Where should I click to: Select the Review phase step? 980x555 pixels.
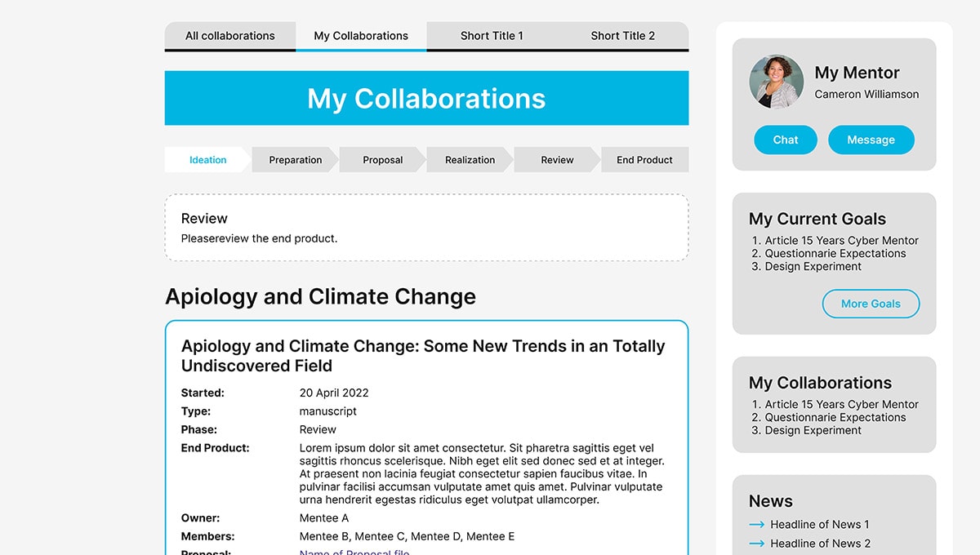[x=558, y=160]
